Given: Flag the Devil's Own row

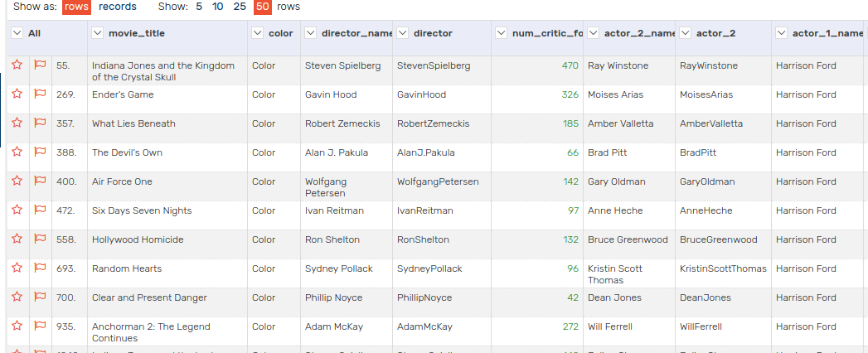Looking at the screenshot, I should (x=39, y=152).
